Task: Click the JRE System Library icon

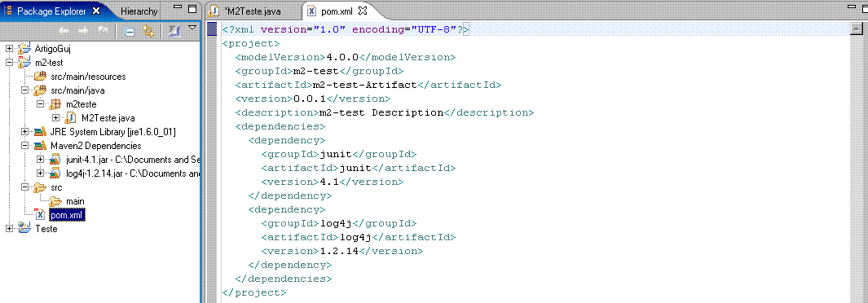Action: [x=40, y=132]
